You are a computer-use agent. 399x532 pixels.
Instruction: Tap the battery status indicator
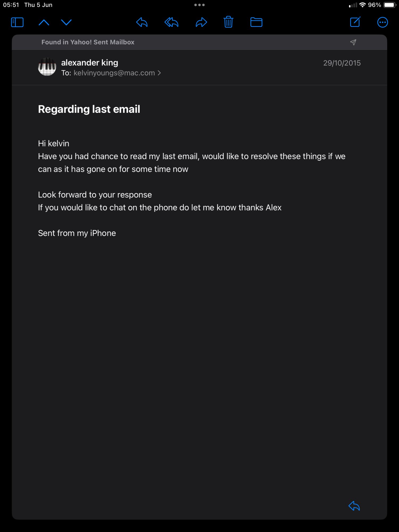tap(390, 5)
